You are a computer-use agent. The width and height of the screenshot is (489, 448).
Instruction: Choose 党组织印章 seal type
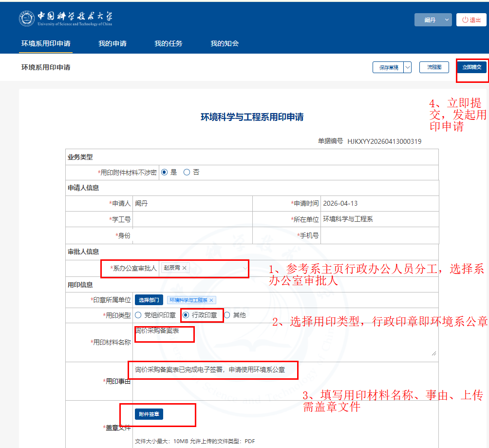coord(138,315)
